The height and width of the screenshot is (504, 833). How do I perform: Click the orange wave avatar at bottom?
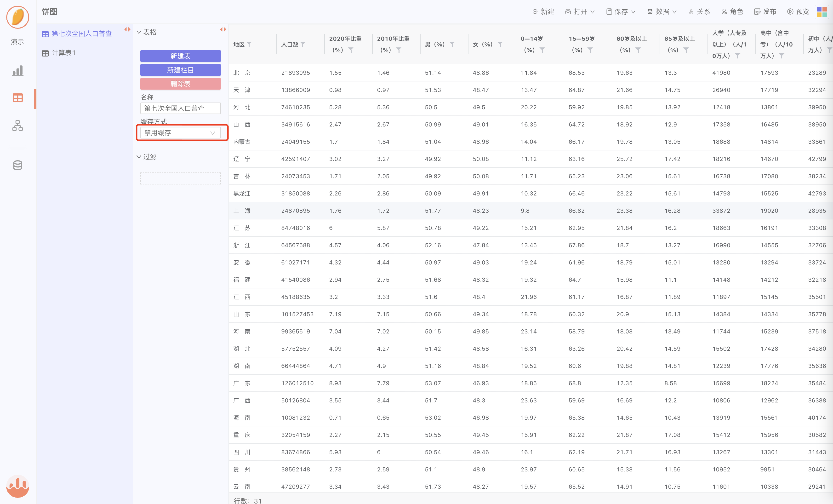(17, 486)
